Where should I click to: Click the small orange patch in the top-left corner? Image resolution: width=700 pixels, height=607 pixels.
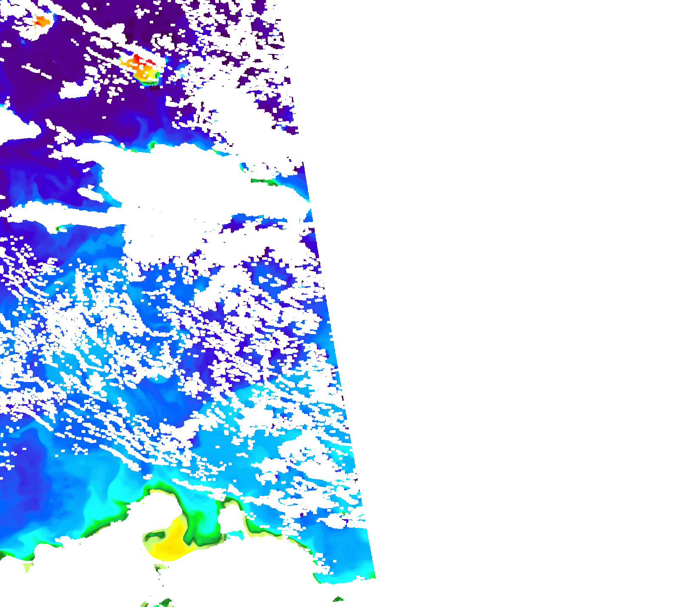[42, 21]
